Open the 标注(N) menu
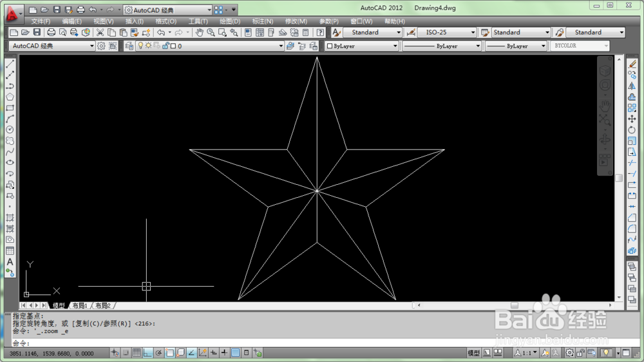 point(263,21)
